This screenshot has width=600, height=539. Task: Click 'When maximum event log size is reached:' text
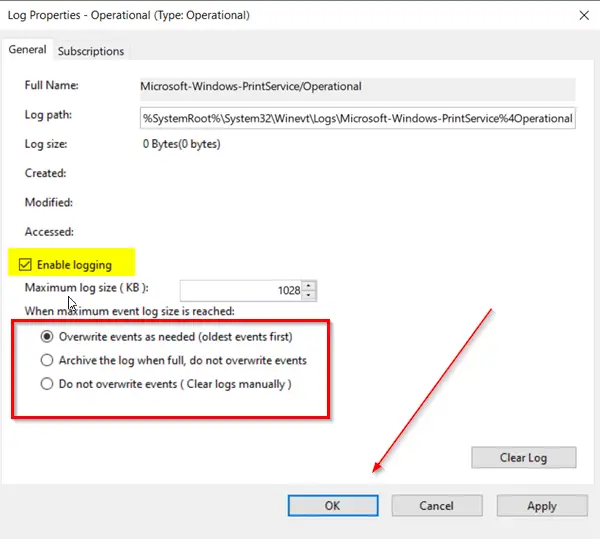(x=130, y=311)
